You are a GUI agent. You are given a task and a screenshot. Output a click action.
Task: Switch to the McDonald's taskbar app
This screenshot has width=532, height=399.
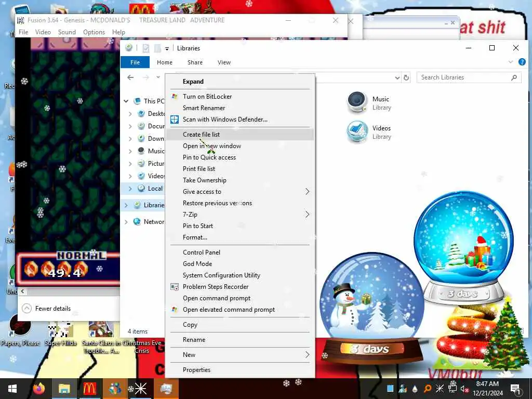click(x=89, y=389)
